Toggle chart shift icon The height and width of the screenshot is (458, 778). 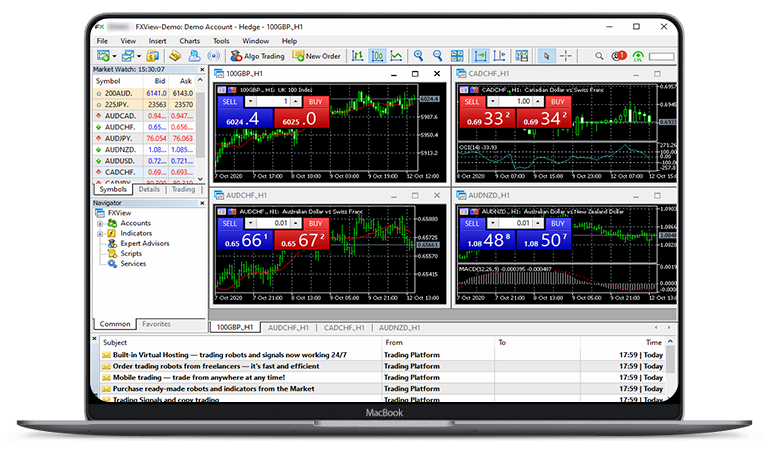pos(500,56)
